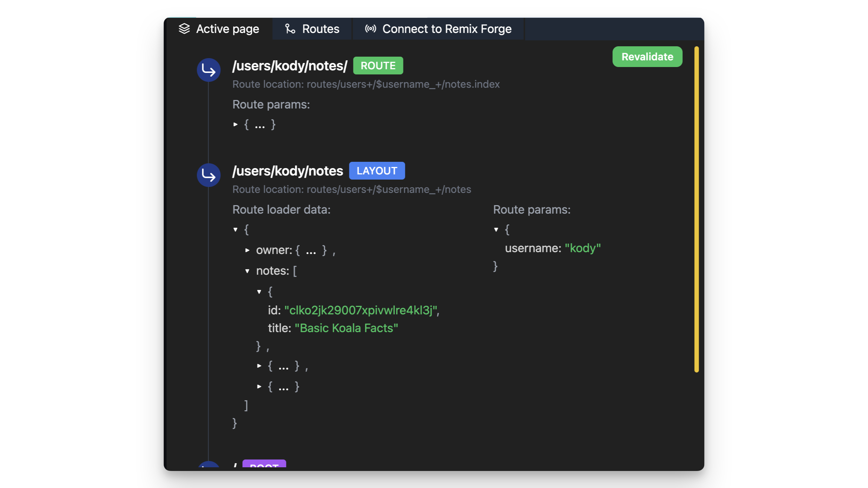Collapse the Route loader data root object
The width and height of the screenshot is (868, 488).
pos(236,230)
